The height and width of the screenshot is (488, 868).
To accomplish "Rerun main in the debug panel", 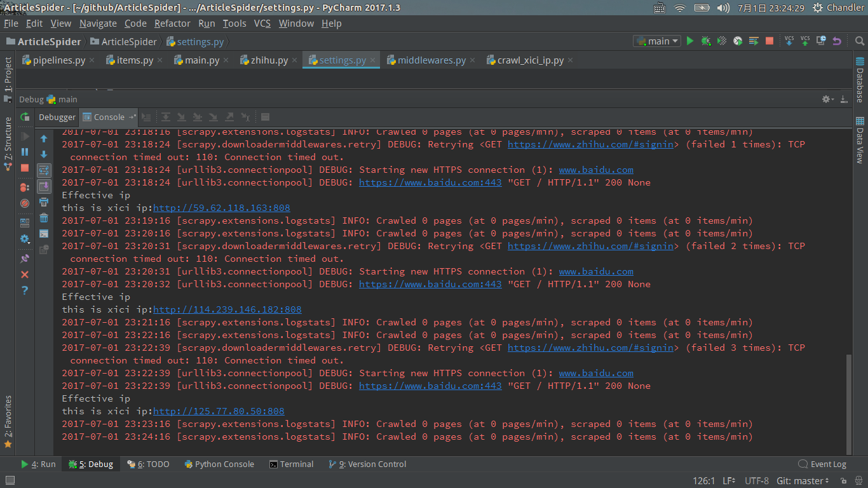I will pyautogui.click(x=25, y=117).
